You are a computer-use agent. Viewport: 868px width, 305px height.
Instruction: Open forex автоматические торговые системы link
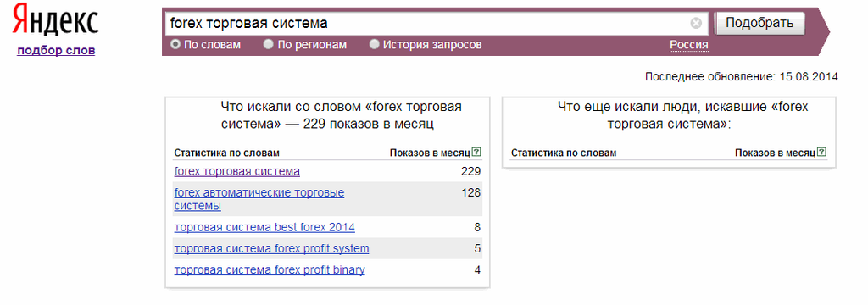tap(259, 199)
